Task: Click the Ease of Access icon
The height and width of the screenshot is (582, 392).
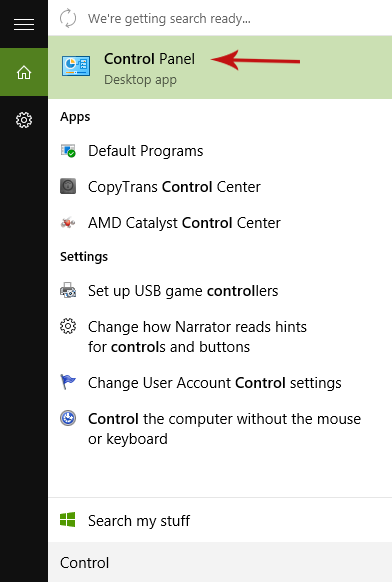Action: click(x=68, y=418)
